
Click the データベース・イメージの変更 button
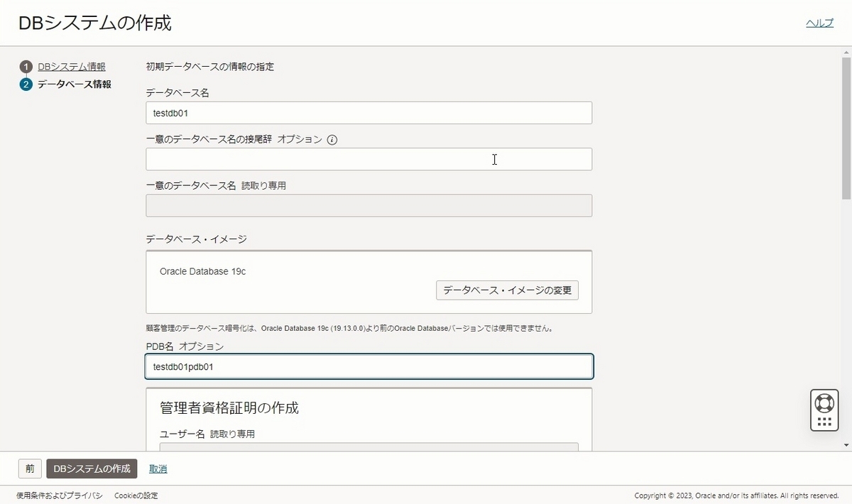507,290
